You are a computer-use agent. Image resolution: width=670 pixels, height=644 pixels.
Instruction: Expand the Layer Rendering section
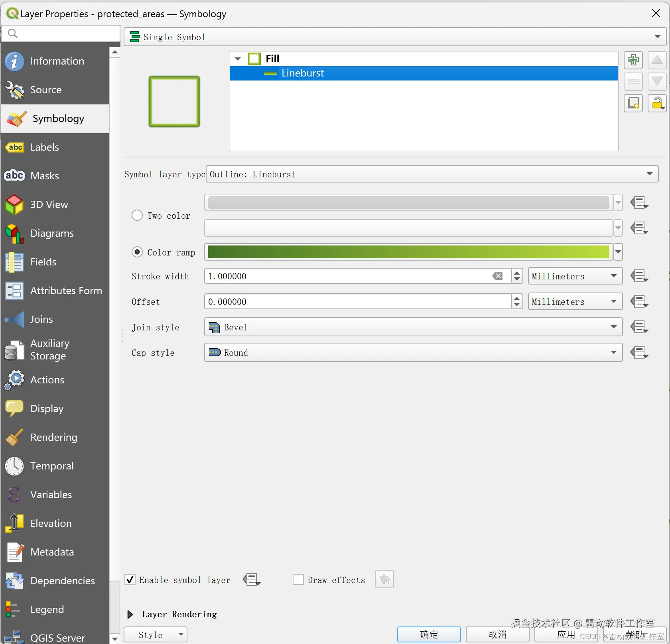[x=130, y=614]
